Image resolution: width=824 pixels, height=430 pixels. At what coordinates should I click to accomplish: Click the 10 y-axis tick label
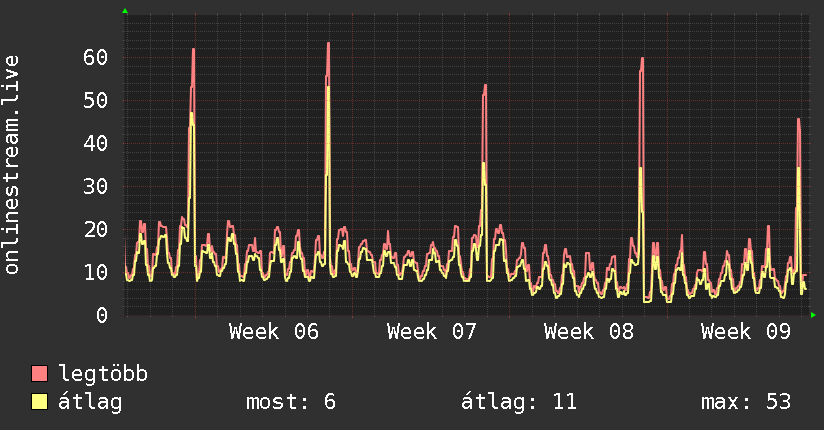(96, 272)
